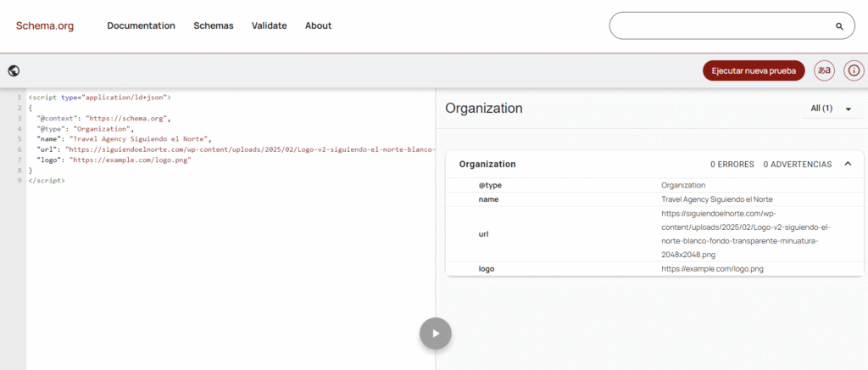
Task: Click the name row value text
Action: [716, 199]
